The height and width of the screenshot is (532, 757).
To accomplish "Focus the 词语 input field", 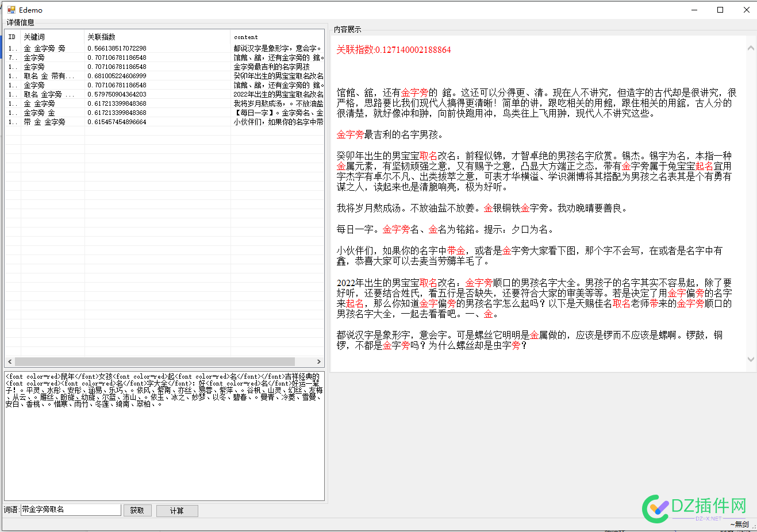I will click(x=71, y=510).
